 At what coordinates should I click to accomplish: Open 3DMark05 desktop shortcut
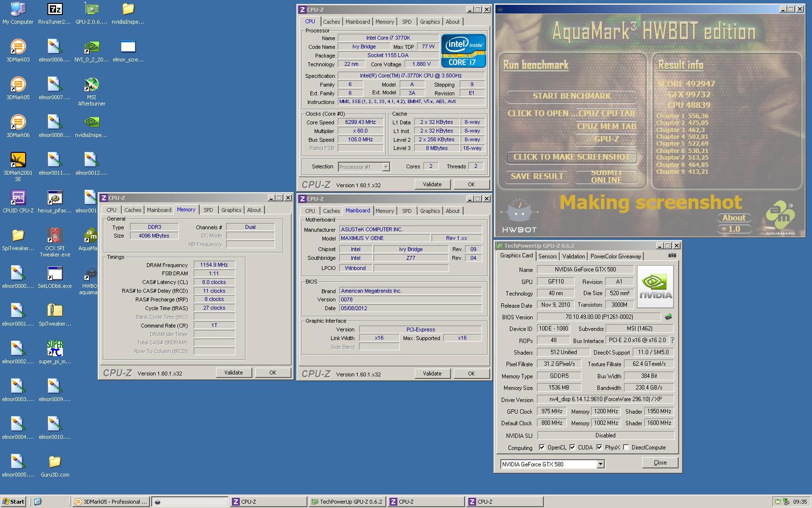(18, 89)
